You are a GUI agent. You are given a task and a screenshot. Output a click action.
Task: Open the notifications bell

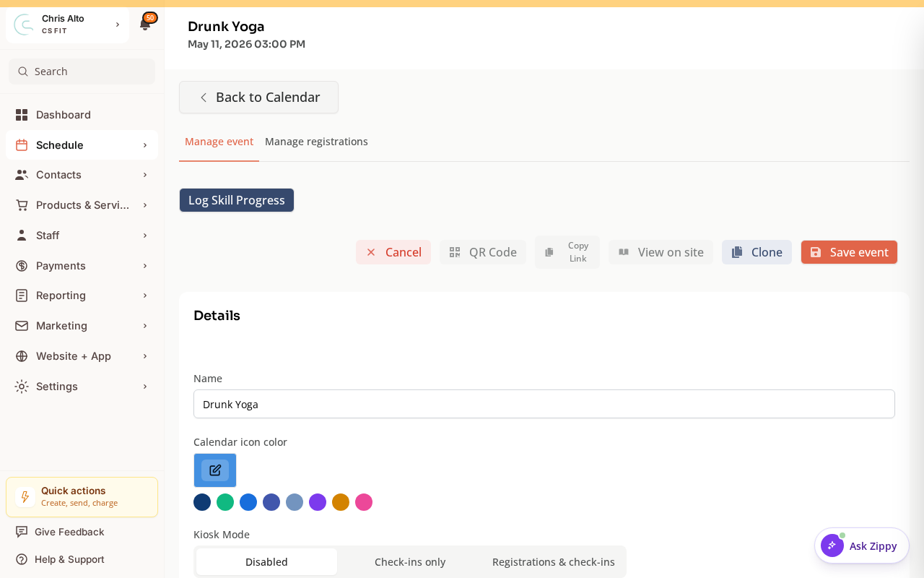click(145, 25)
